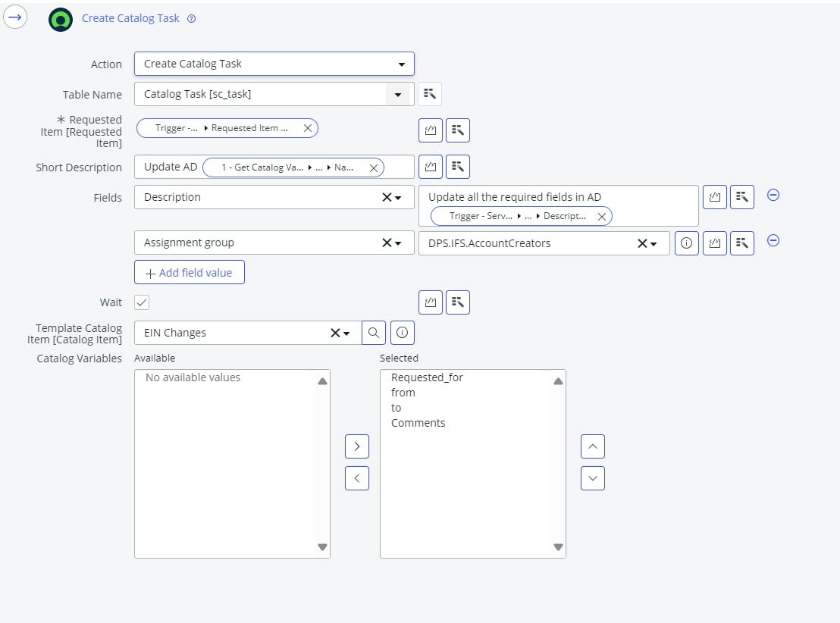Open the data pill picker for Requested Item

[457, 130]
